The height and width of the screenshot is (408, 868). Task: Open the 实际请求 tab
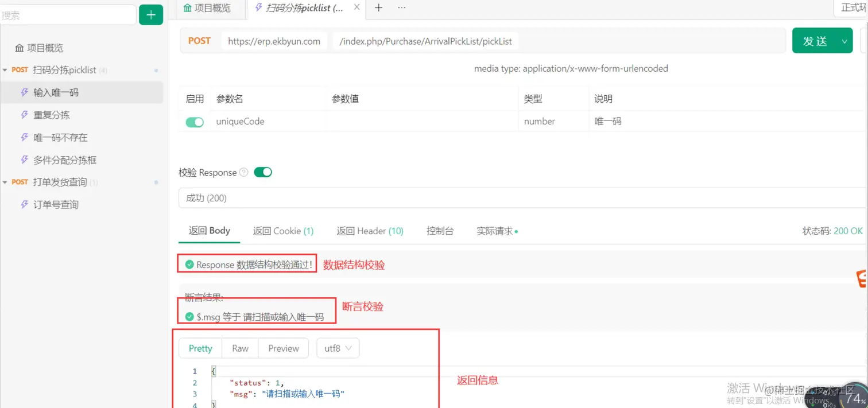pos(497,231)
